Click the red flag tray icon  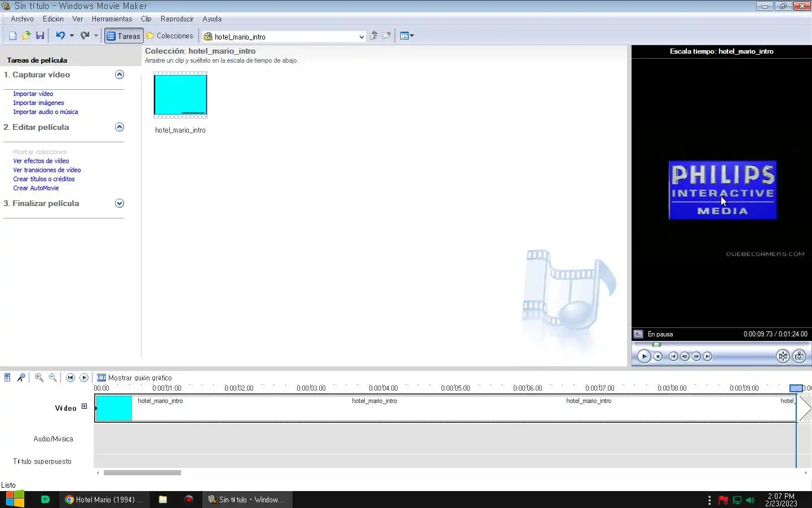tap(723, 500)
